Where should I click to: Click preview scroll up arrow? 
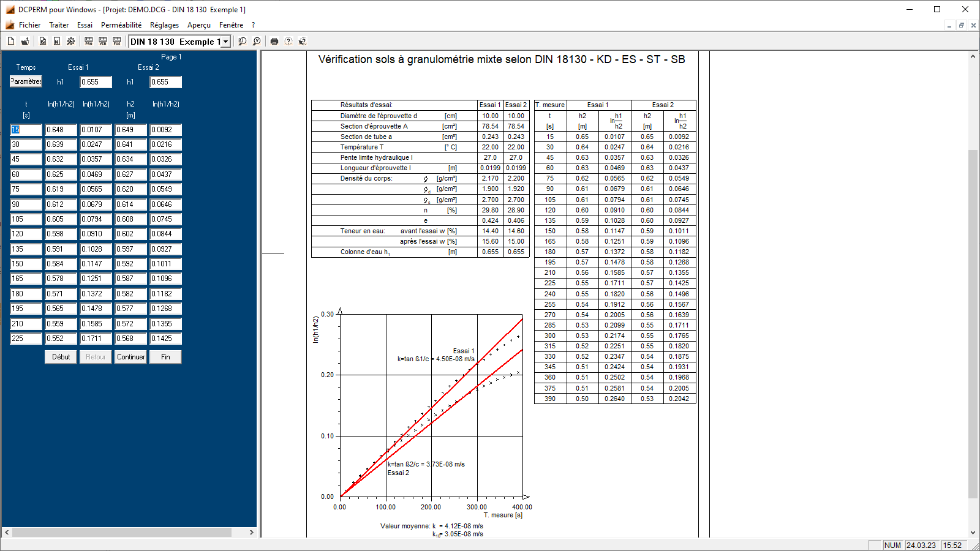(973, 56)
